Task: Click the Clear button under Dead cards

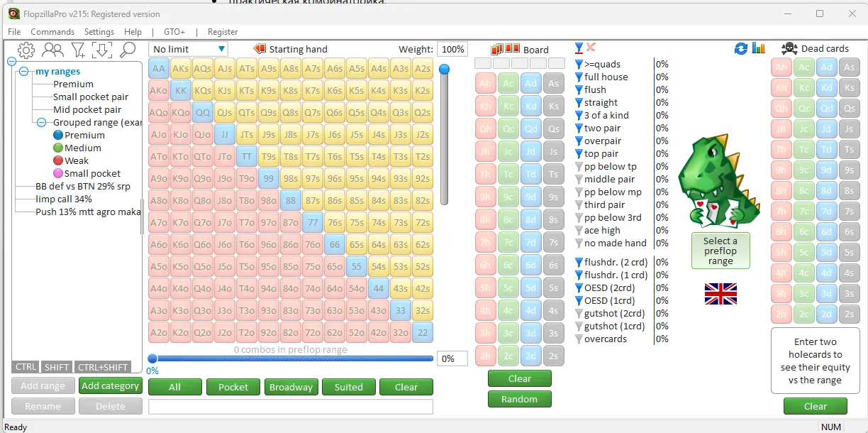Action: [816, 406]
